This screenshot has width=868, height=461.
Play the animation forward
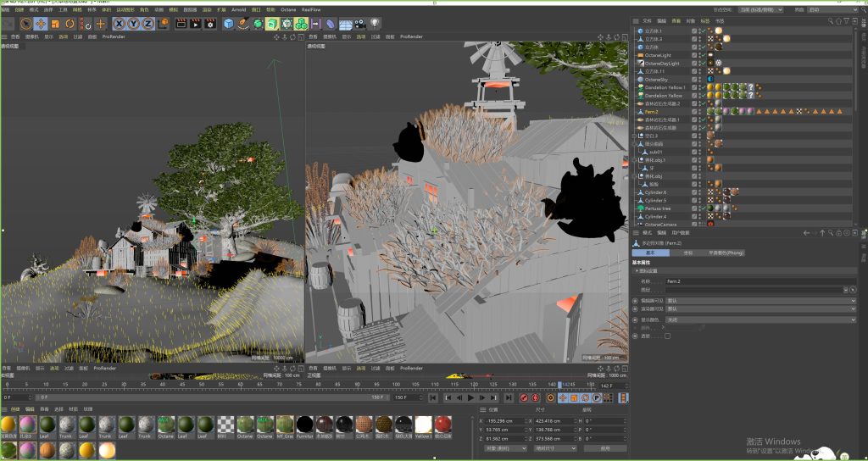[471, 398]
